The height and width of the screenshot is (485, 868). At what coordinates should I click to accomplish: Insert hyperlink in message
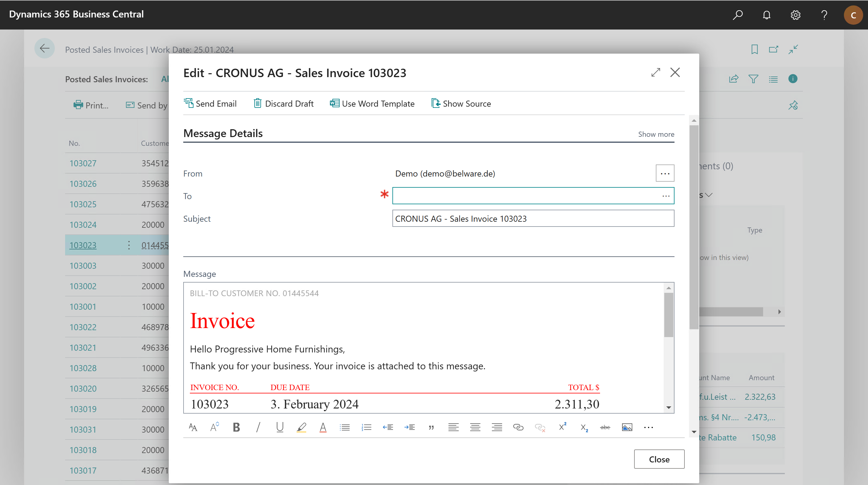pyautogui.click(x=518, y=427)
